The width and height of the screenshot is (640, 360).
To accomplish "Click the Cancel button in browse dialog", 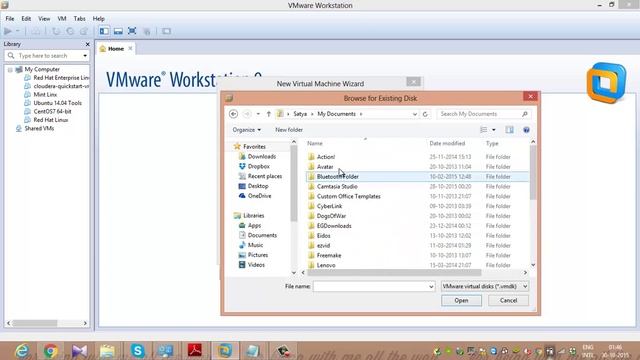I will [x=508, y=300].
